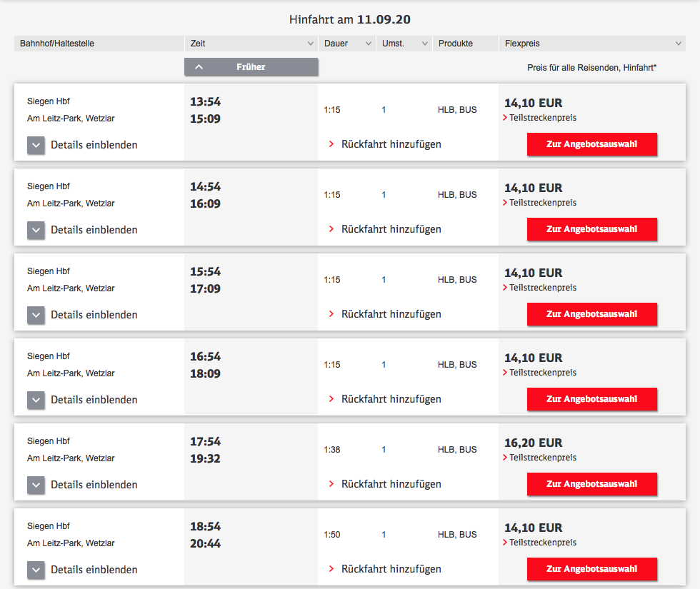Click the red arrow before Teilstreckenpreis in the first result
This screenshot has width=700, height=589.
[x=505, y=118]
